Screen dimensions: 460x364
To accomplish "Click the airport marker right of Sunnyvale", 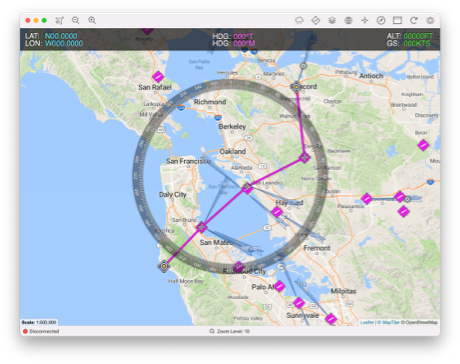I will [331, 319].
